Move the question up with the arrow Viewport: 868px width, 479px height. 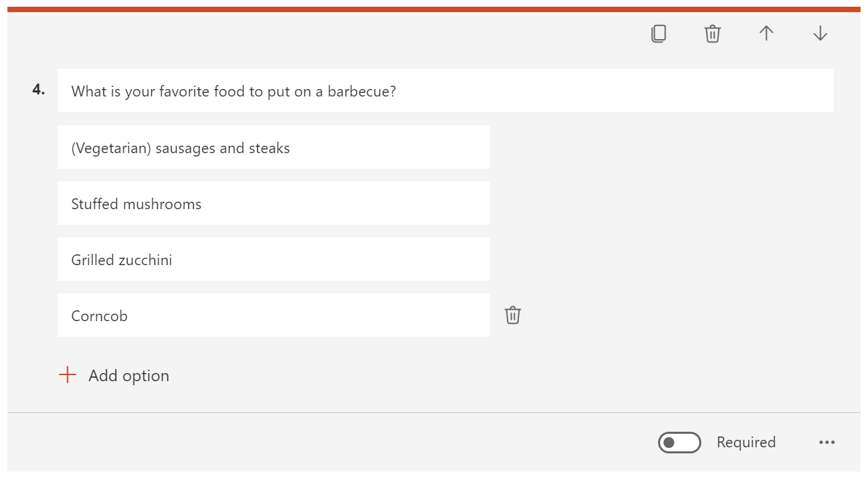pyautogui.click(x=766, y=34)
